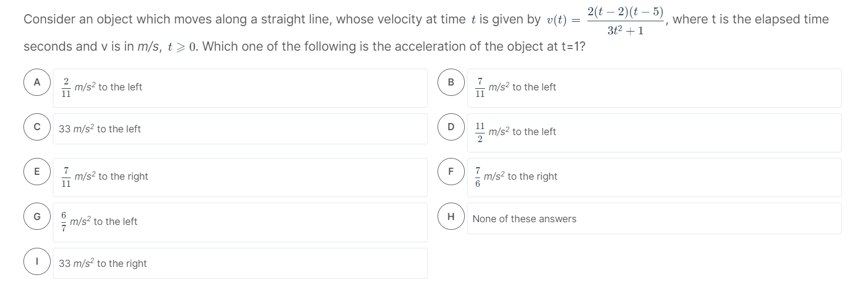This screenshot has width=868, height=299.
Task: Select 7/6 m/s² to the right answer
Action: pos(654,178)
